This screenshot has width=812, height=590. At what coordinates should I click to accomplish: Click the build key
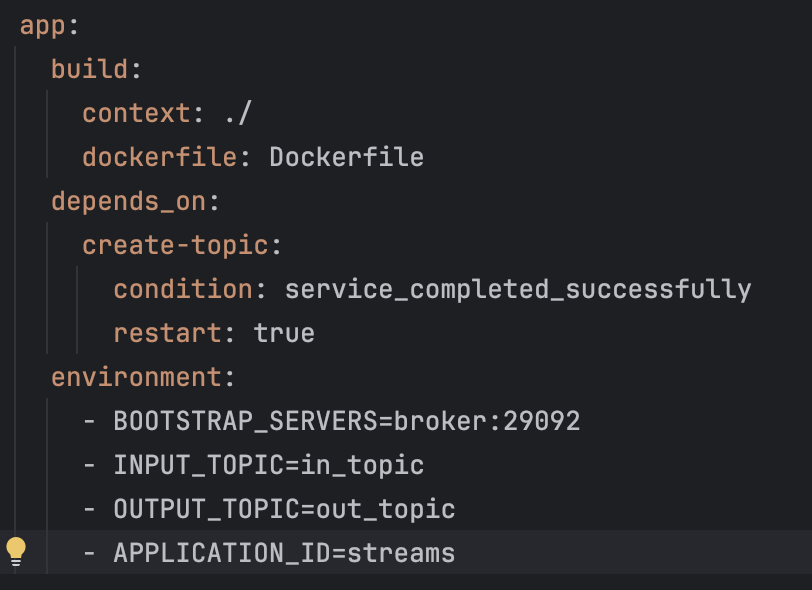[x=90, y=69]
